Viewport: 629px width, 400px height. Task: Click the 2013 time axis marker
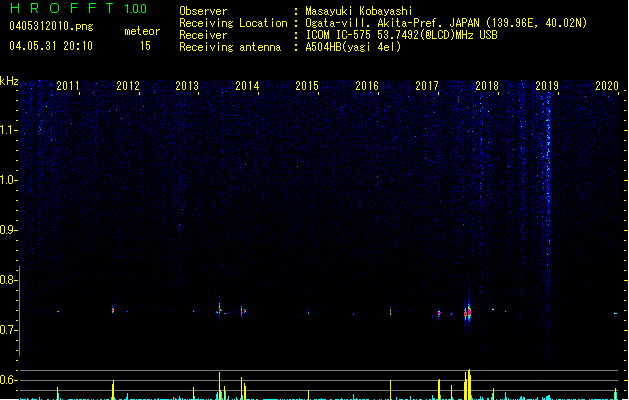(187, 86)
